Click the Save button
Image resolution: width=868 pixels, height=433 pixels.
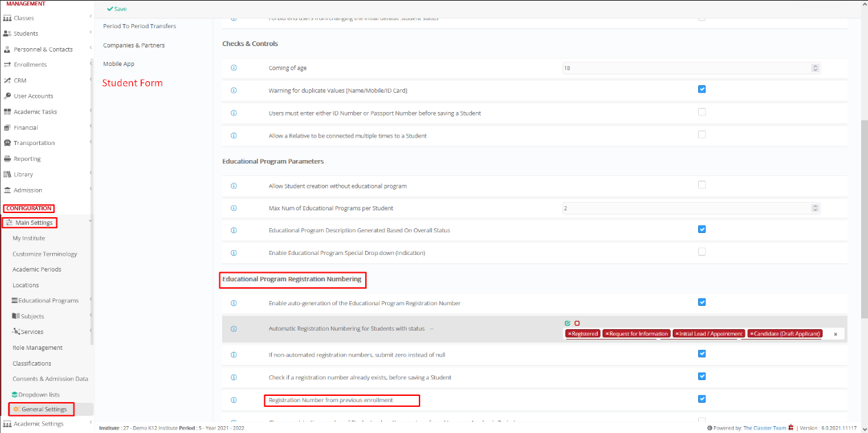coord(117,9)
